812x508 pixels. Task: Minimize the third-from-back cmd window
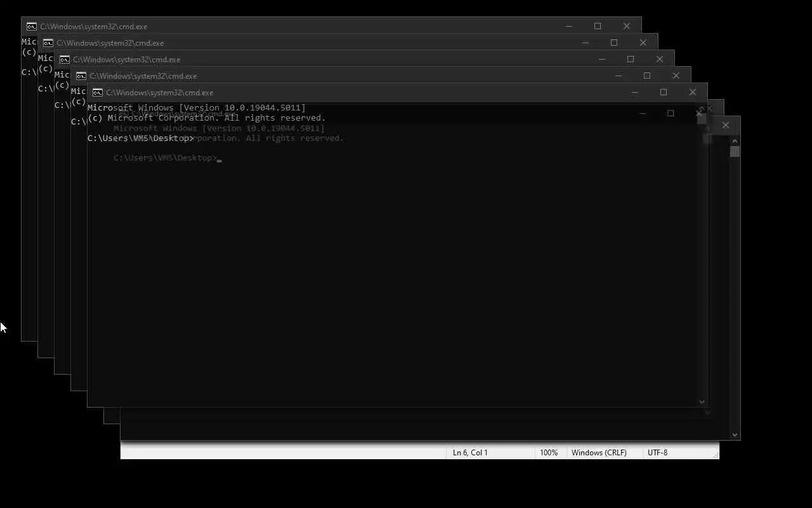pyautogui.click(x=601, y=60)
